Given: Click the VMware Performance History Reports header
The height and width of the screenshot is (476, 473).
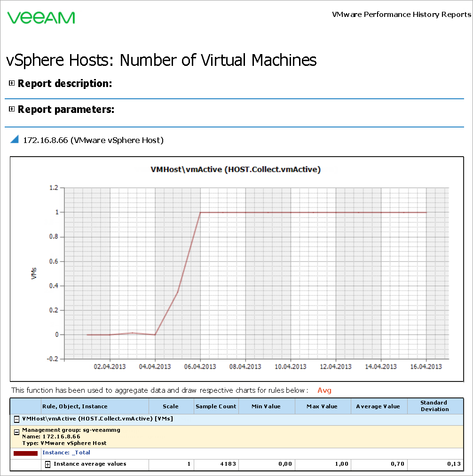Looking at the screenshot, I should (402, 15).
